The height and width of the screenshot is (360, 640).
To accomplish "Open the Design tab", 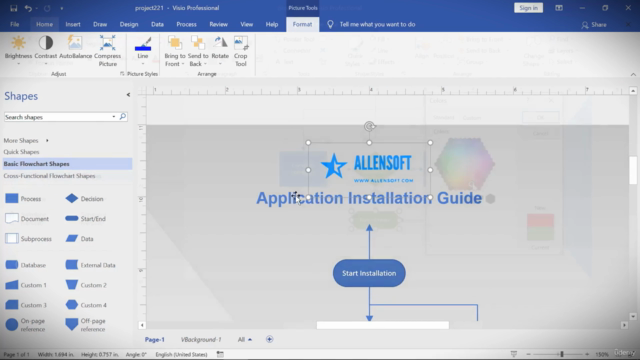I will click(129, 24).
